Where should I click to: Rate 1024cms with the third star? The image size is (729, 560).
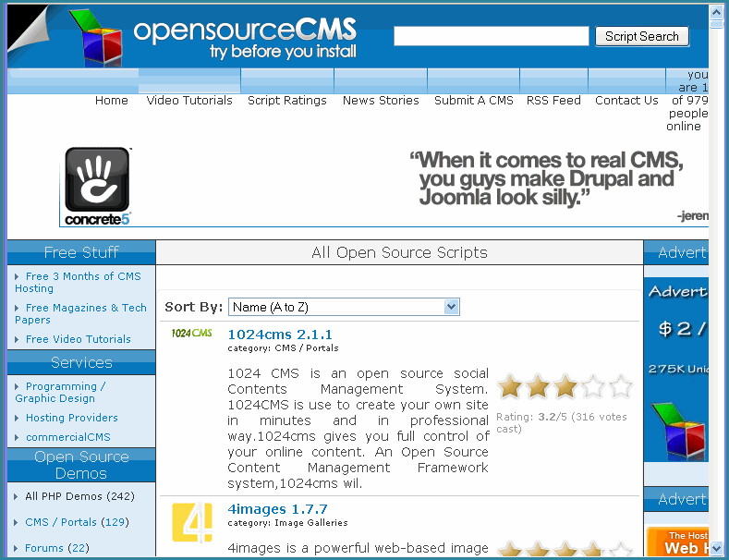tap(565, 386)
